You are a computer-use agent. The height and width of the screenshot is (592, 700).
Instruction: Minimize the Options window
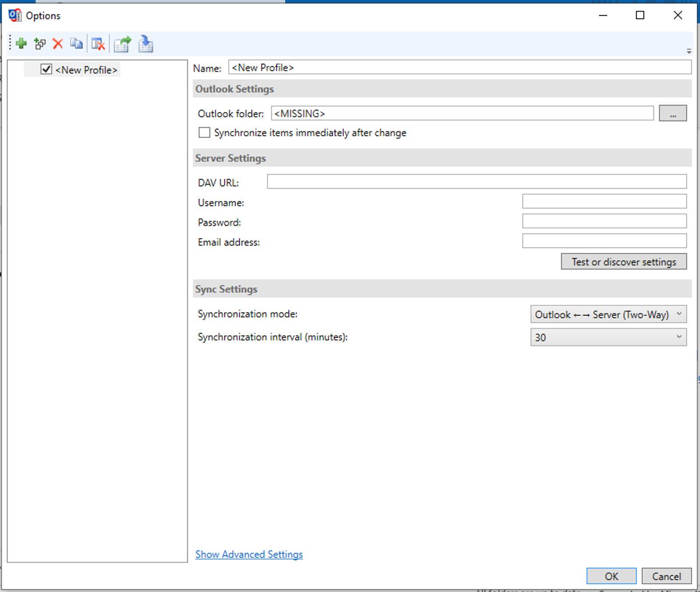point(603,15)
